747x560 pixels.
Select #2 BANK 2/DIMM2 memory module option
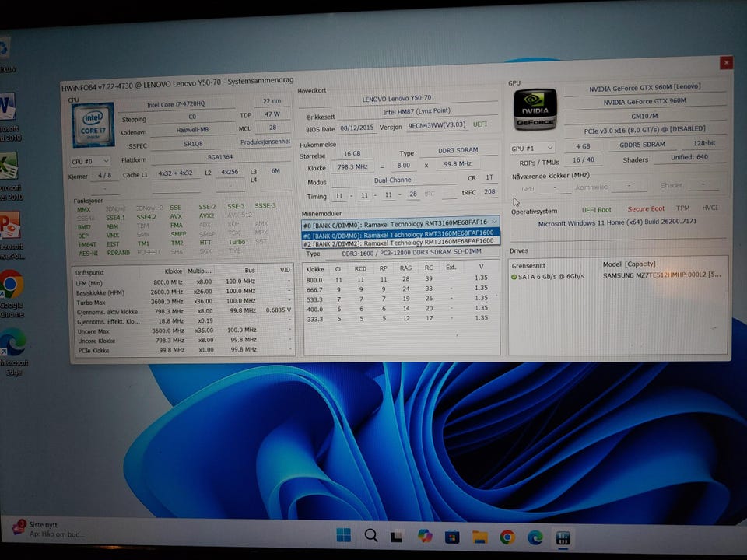click(x=399, y=243)
